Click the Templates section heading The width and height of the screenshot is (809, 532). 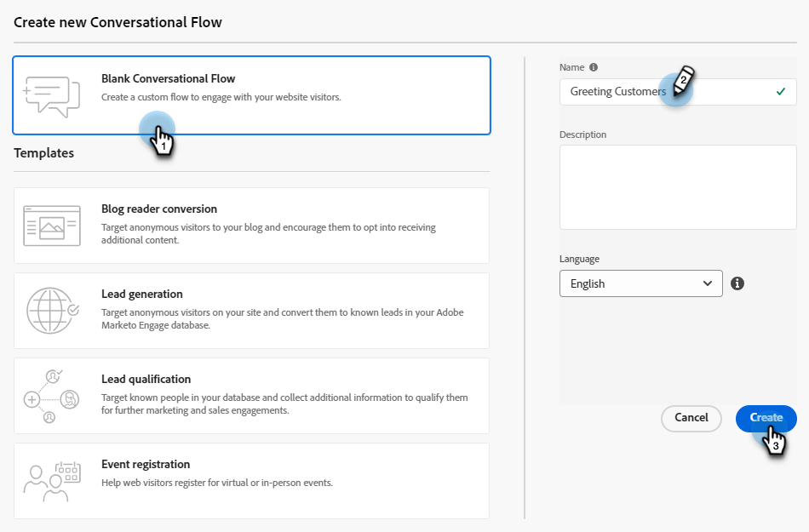point(44,153)
